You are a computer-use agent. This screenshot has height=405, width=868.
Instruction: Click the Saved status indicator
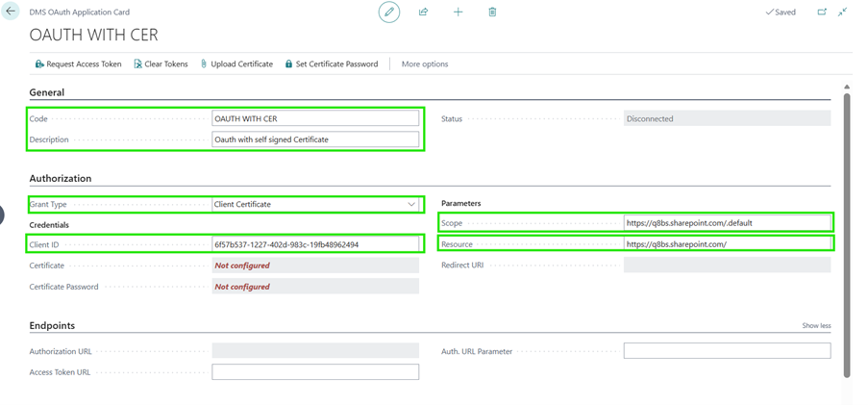click(x=780, y=12)
